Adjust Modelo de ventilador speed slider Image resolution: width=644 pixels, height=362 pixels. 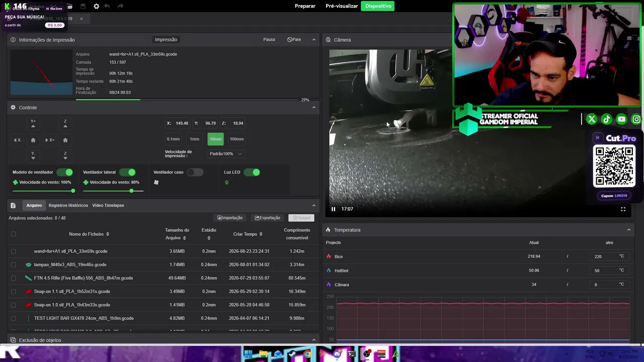[x=44, y=191]
